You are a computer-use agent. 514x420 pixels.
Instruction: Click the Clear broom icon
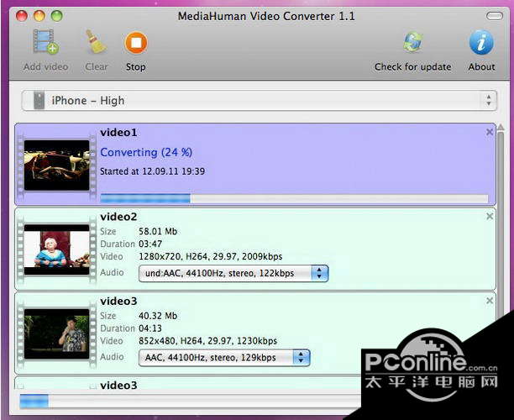pos(96,42)
